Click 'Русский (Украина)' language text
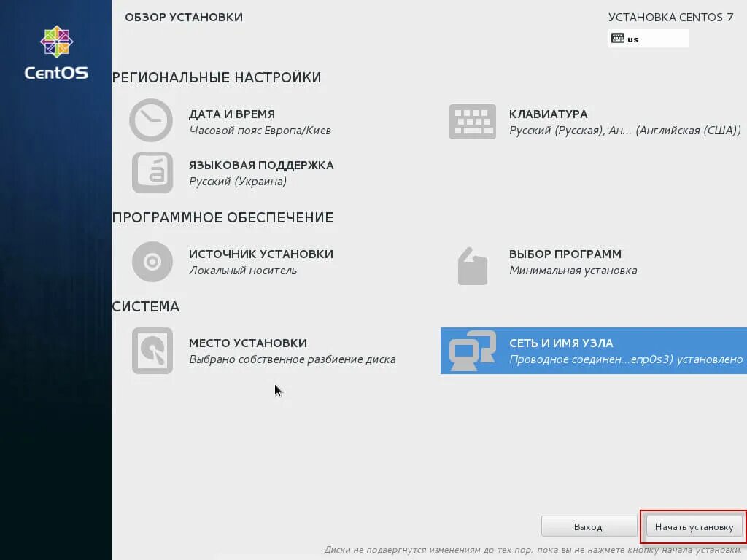 [238, 182]
